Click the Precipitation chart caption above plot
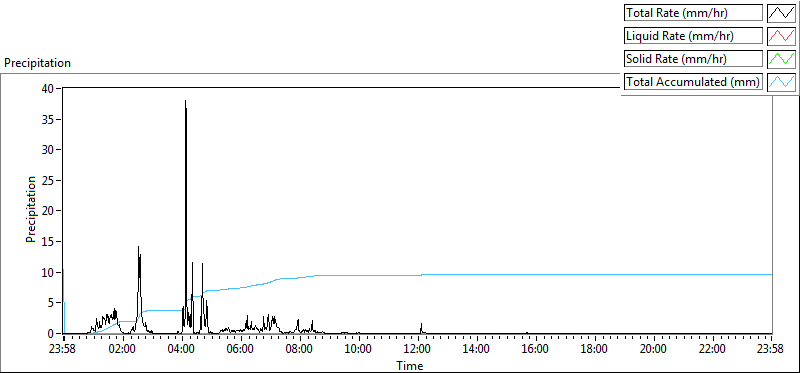The height and width of the screenshot is (373, 800). [37, 63]
